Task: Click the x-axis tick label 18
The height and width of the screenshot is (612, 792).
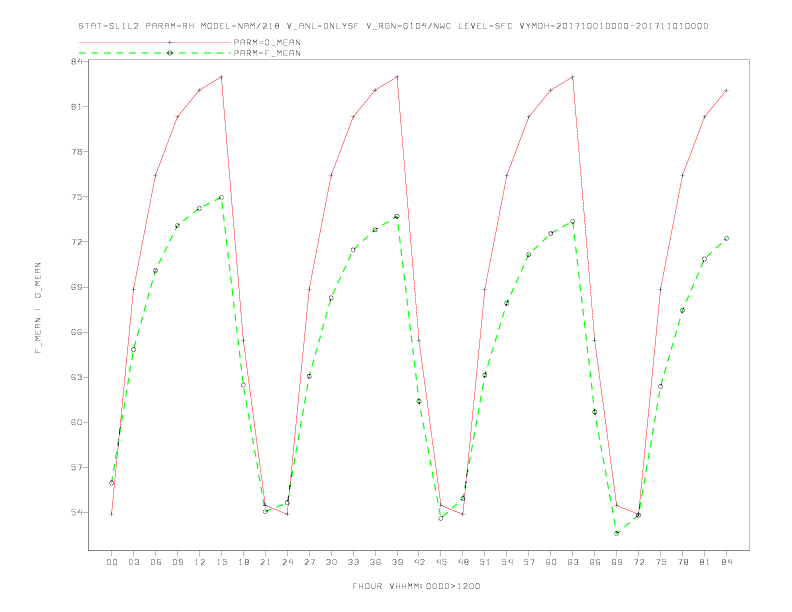Action: [x=243, y=562]
